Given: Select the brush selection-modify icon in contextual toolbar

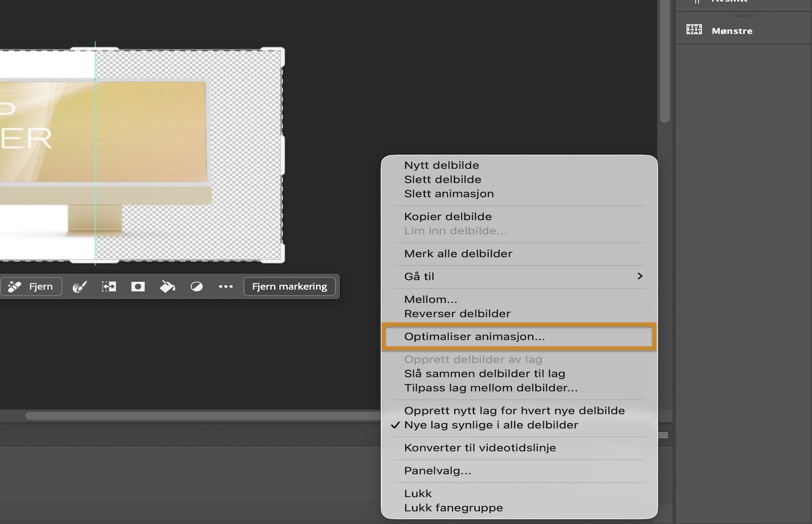Looking at the screenshot, I should pos(80,287).
